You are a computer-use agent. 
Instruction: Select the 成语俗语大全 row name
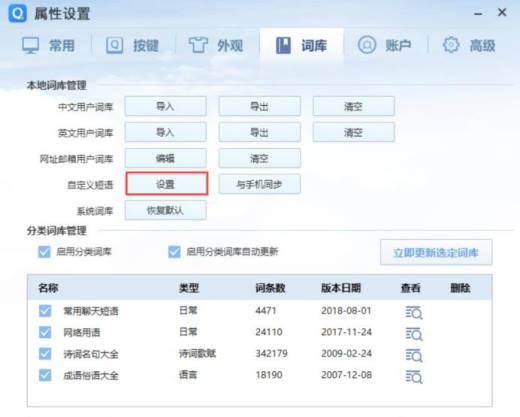click(x=91, y=375)
